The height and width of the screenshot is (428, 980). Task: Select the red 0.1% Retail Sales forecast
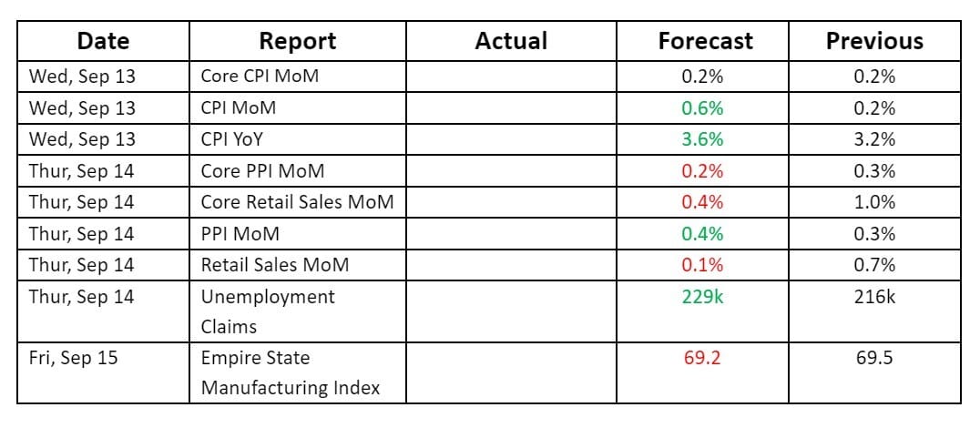click(x=702, y=265)
